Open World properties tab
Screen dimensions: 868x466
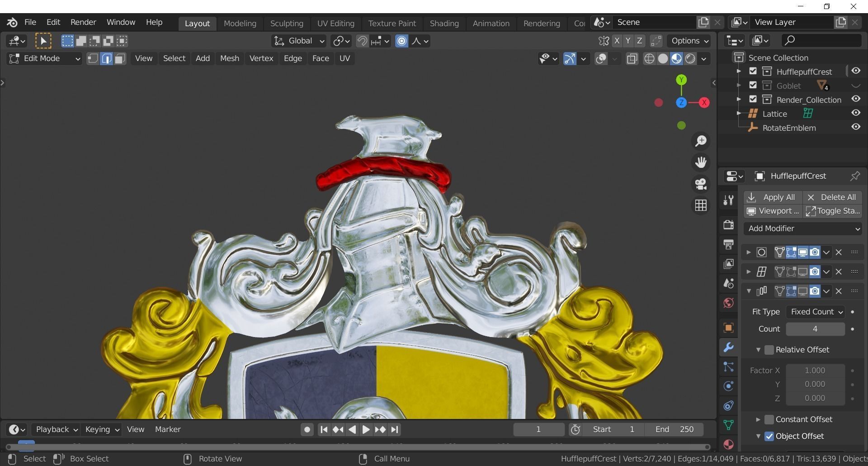[x=728, y=303]
